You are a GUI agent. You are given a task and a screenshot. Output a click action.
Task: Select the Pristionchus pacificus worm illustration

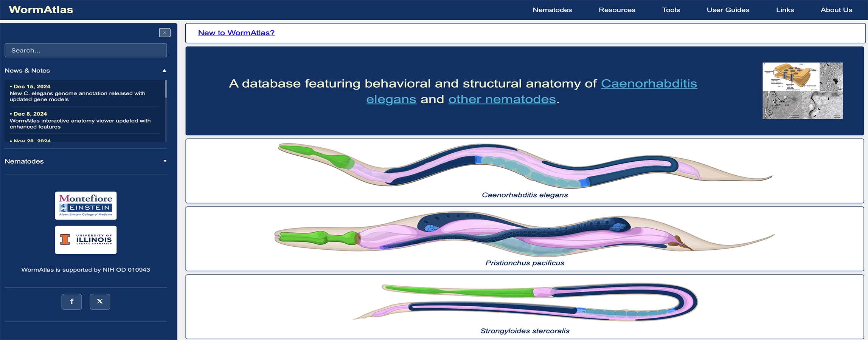pyautogui.click(x=525, y=233)
